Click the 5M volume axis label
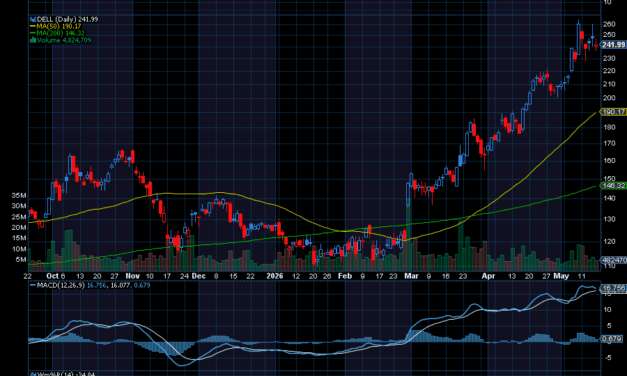627x376 pixels. (21, 260)
